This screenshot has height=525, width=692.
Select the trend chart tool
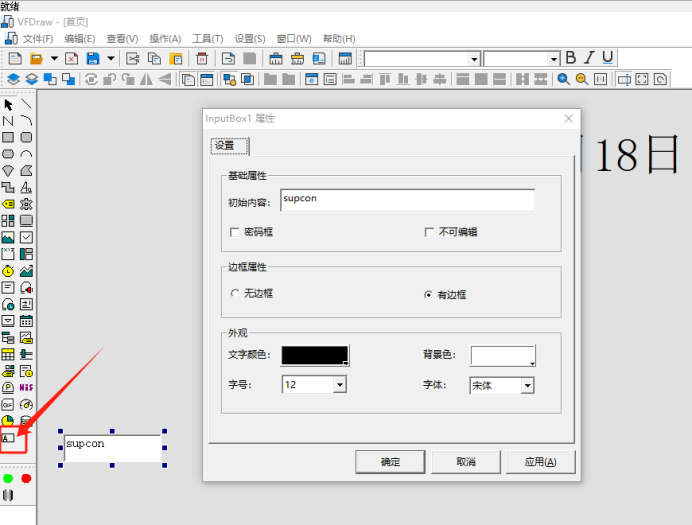tap(26, 271)
